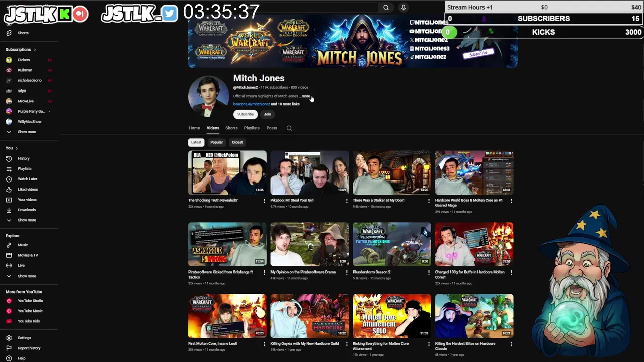Sort videos by Popular

[216, 142]
